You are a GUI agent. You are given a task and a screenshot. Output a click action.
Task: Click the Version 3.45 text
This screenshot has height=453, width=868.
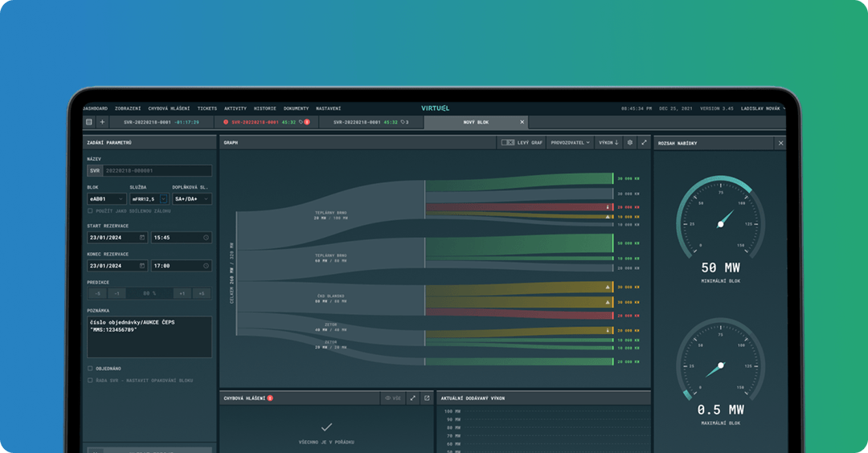[x=716, y=109]
